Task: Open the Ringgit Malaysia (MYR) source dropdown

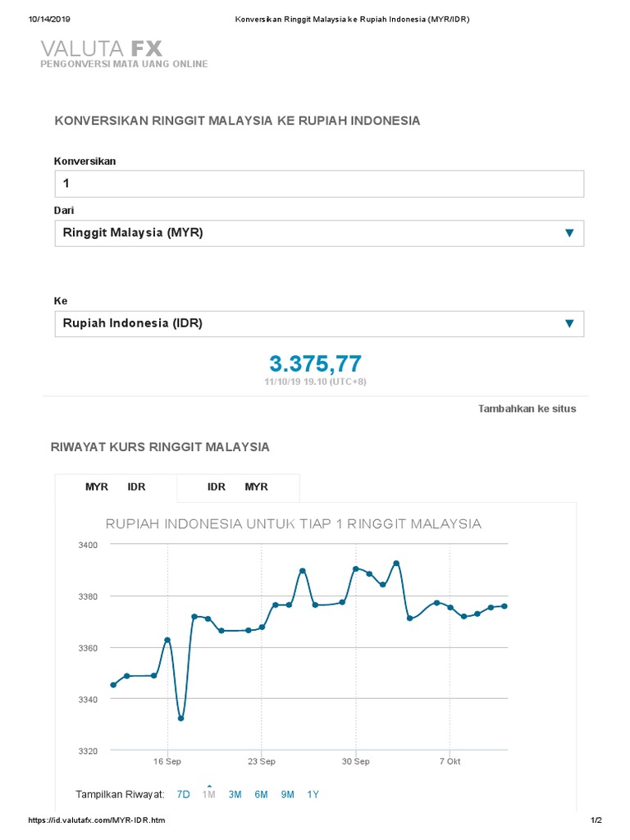Action: click(319, 233)
